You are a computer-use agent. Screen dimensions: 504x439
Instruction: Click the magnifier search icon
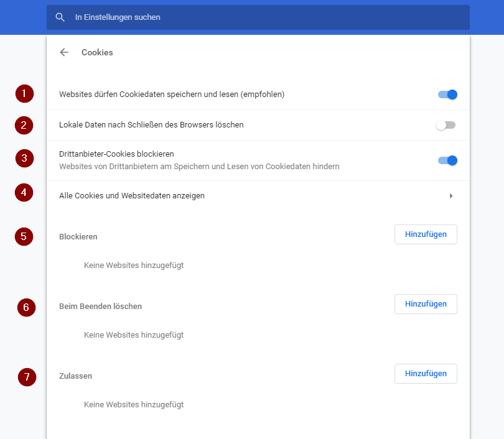pos(60,17)
